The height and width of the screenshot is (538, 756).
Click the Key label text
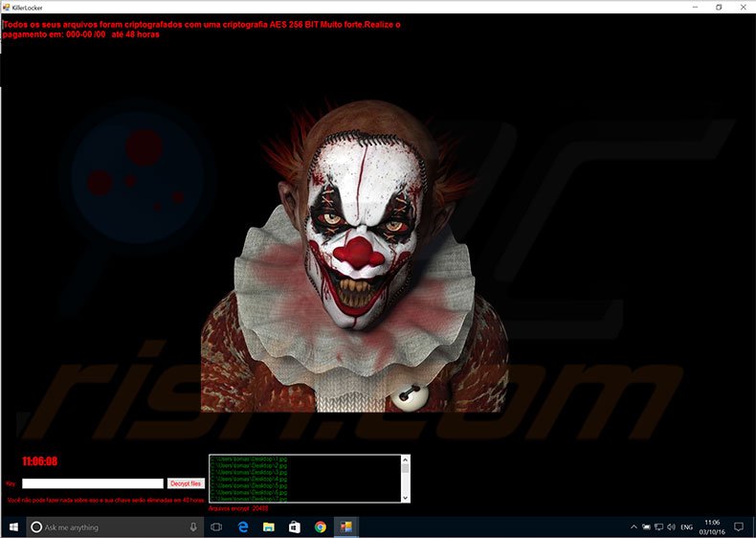click(x=11, y=483)
